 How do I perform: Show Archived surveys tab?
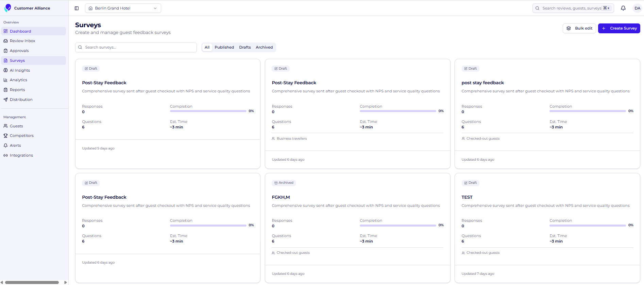[x=264, y=47]
